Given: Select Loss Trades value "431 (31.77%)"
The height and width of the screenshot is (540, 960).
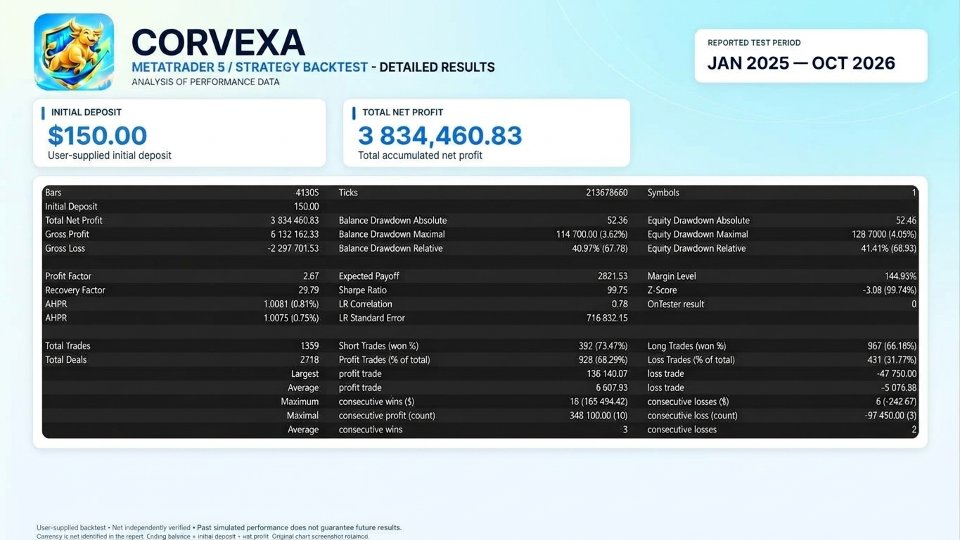Looking at the screenshot, I should tap(892, 360).
